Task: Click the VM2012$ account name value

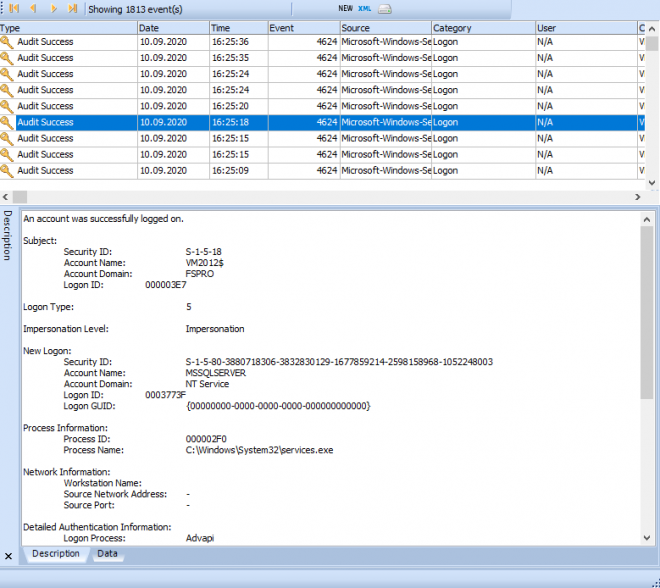Action: click(x=205, y=263)
